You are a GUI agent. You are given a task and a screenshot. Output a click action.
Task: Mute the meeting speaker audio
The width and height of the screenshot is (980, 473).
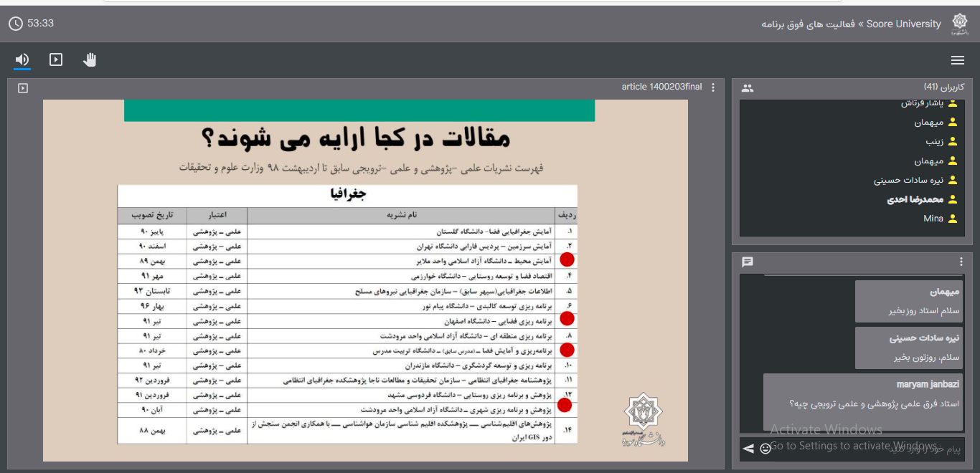click(x=22, y=59)
